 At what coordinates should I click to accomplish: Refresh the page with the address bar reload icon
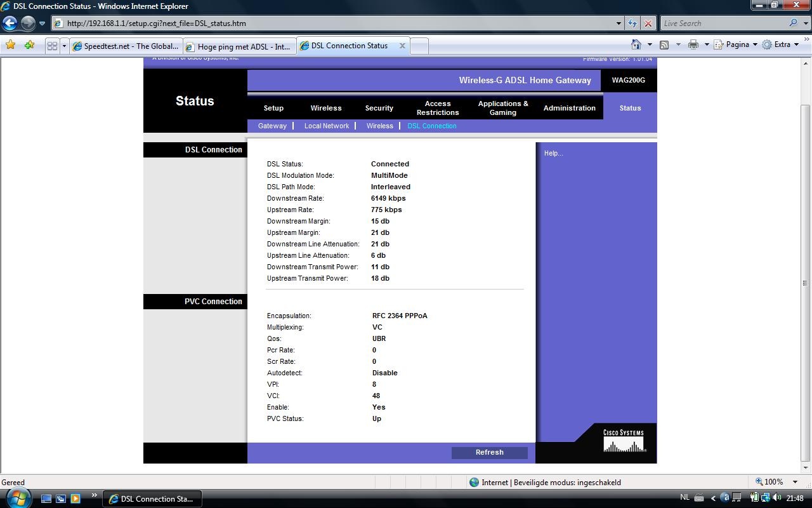pos(632,23)
